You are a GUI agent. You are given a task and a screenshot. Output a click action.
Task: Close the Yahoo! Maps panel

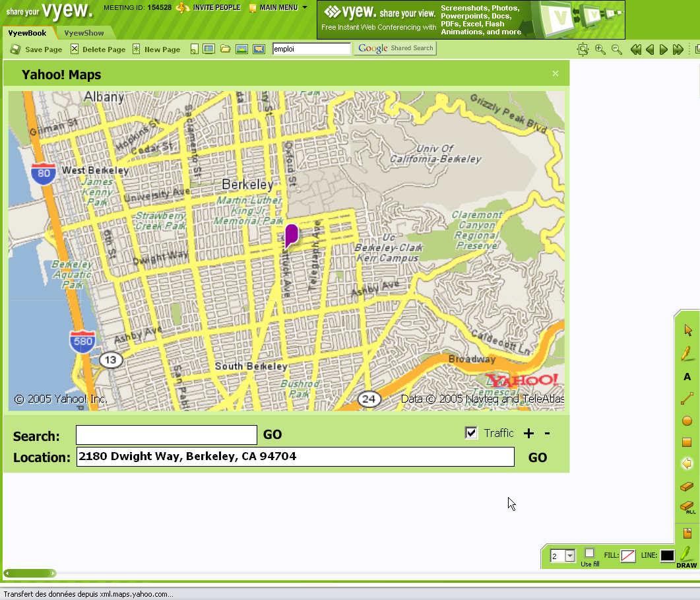pyautogui.click(x=556, y=74)
